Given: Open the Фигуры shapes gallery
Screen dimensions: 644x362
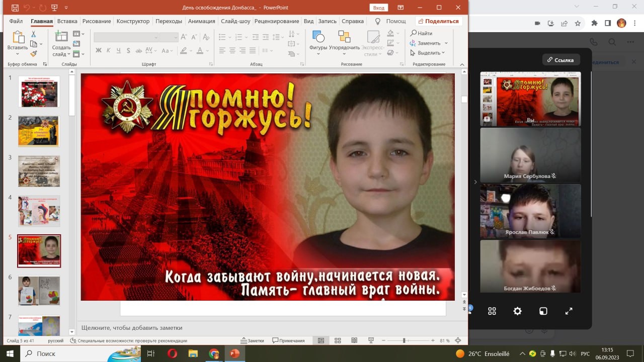Looking at the screenshot, I should click(318, 43).
